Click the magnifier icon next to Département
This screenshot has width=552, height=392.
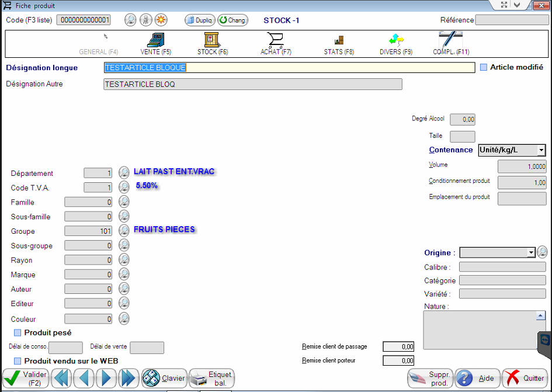coord(124,173)
